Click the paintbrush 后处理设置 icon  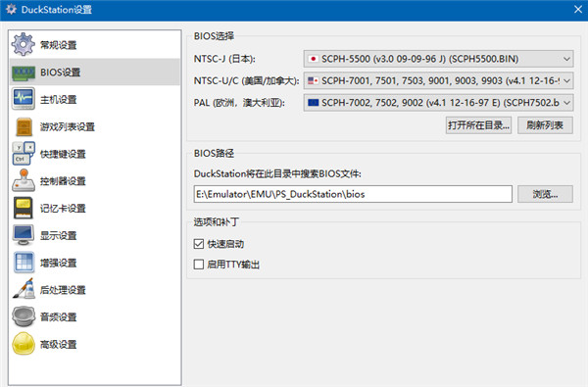(24, 289)
